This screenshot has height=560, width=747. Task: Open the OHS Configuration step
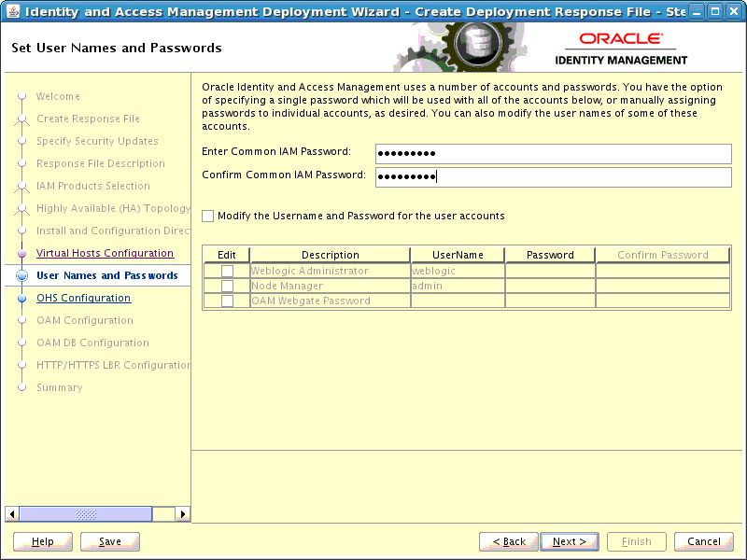83,298
